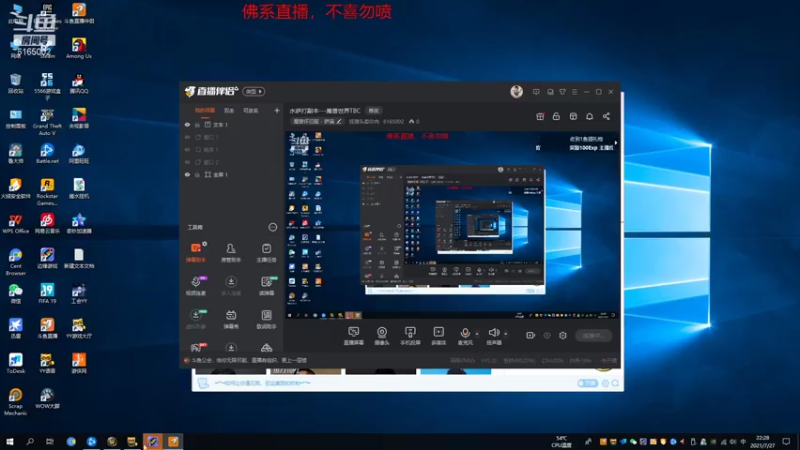Toggle the blue switch in the bottom window
Viewport: 800px width, 450px height.
(x=587, y=383)
